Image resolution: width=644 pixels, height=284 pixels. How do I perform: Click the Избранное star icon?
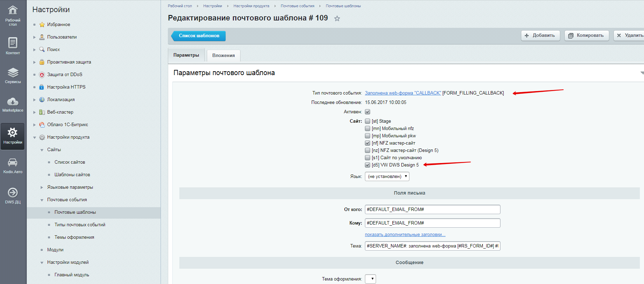click(x=42, y=24)
